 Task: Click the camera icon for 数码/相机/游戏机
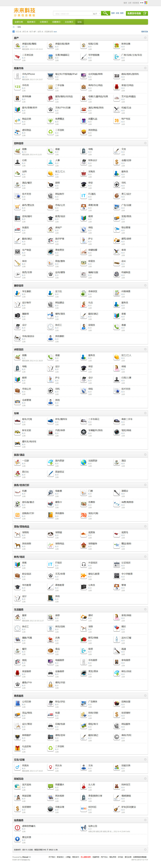pos(117,76)
